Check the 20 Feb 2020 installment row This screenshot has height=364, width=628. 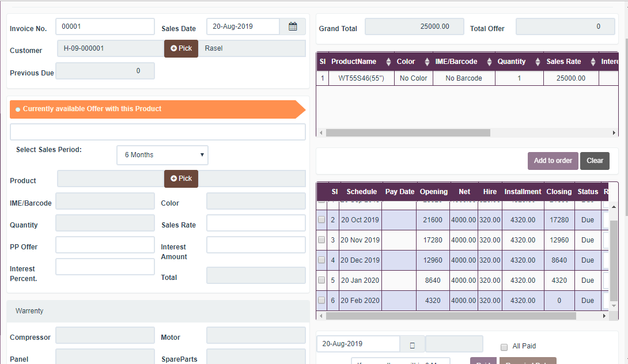pos(321,300)
